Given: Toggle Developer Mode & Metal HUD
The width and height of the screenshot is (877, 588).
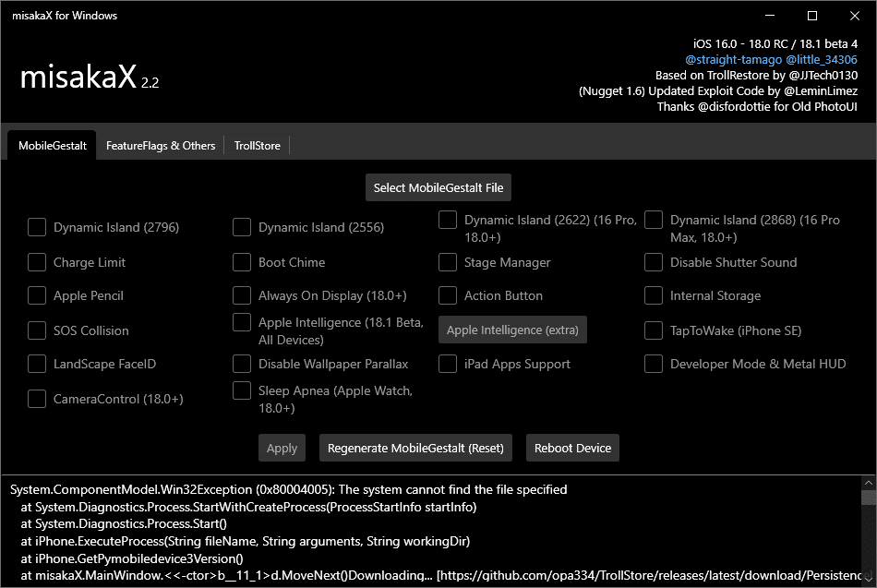Looking at the screenshot, I should click(654, 364).
